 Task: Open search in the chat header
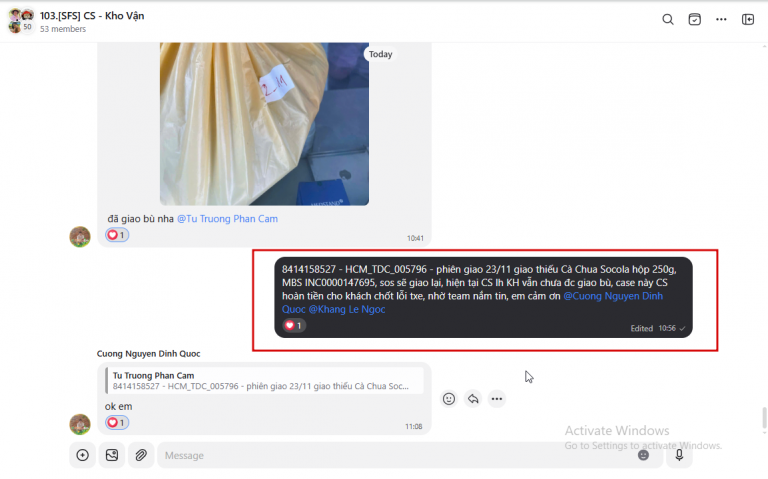pos(668,20)
